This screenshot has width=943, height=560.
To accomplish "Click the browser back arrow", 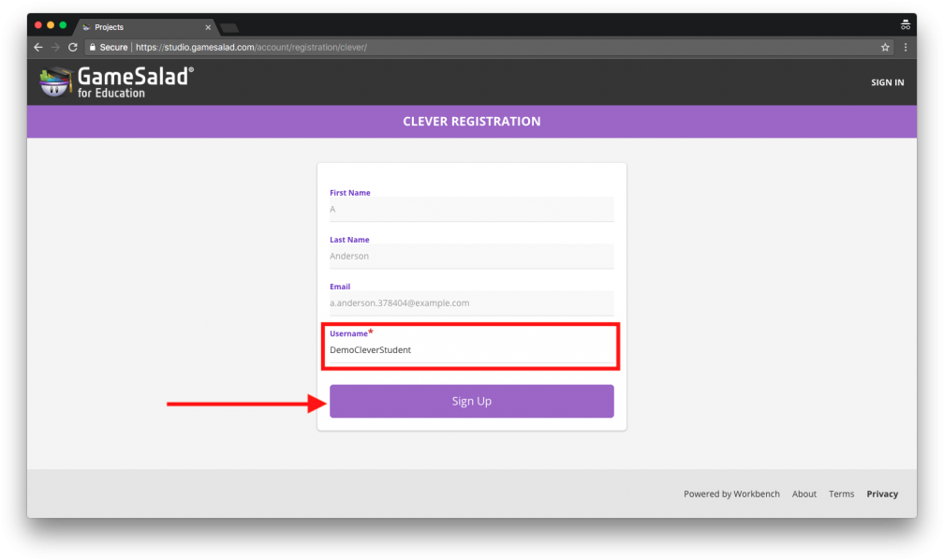I will coord(38,47).
